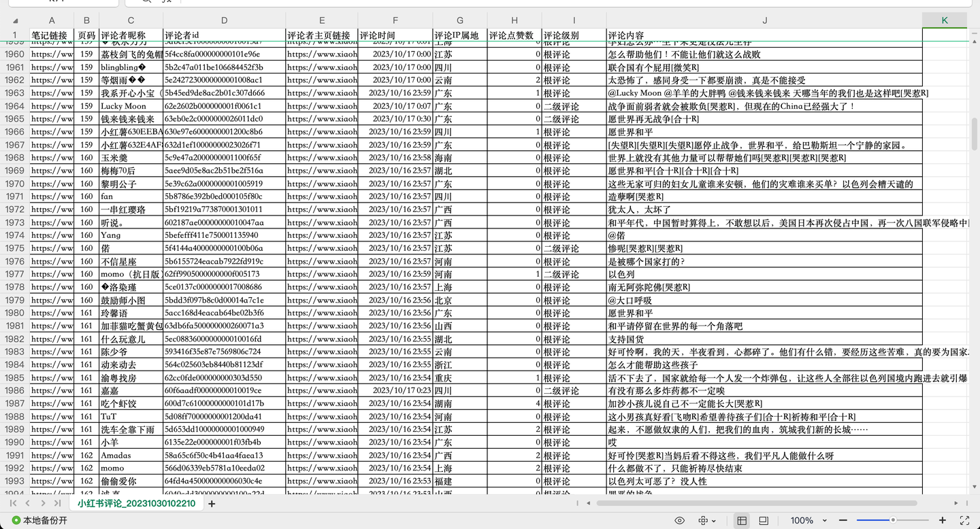The height and width of the screenshot is (529, 980).
Task: Switch to normal grid view
Action: 742,521
